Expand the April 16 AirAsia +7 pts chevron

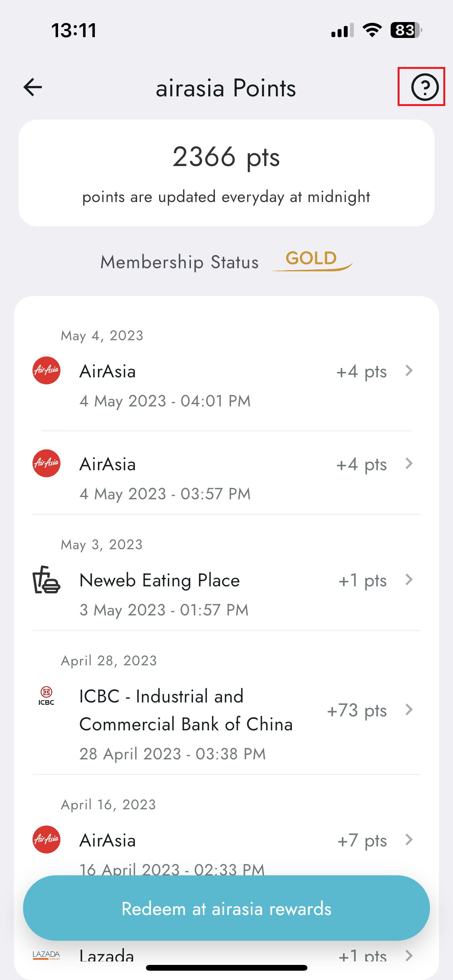pos(409,840)
